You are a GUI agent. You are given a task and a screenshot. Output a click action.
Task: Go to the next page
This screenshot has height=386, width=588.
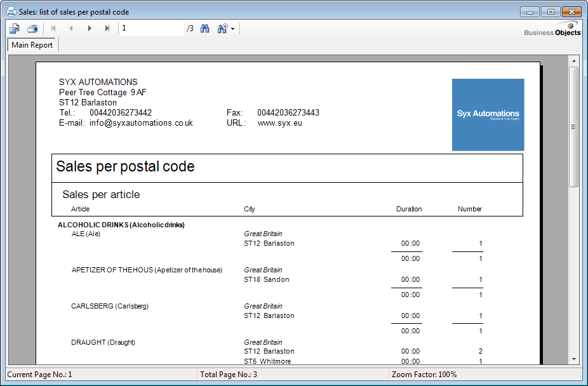tap(90, 29)
